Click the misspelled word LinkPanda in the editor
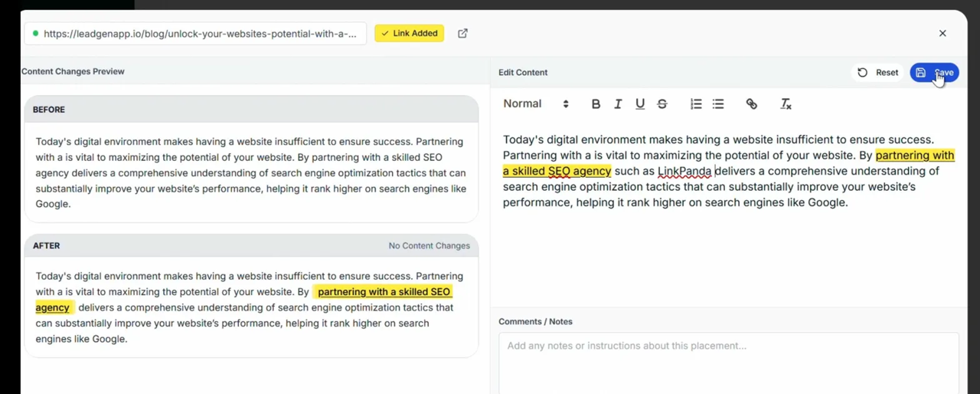 pos(684,172)
